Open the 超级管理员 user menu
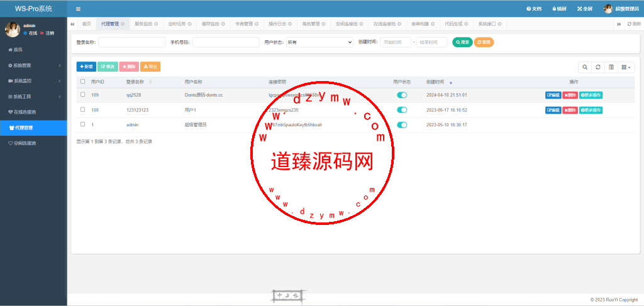The width and height of the screenshot is (644, 306). (621, 9)
